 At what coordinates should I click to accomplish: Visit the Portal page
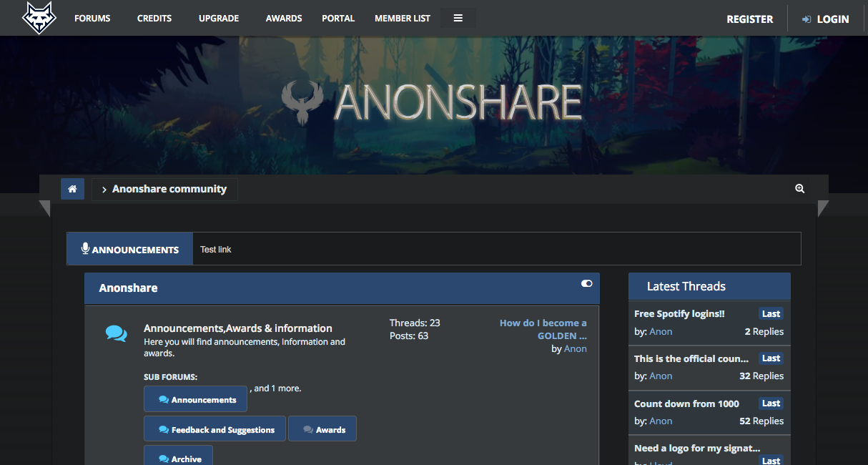pos(338,18)
